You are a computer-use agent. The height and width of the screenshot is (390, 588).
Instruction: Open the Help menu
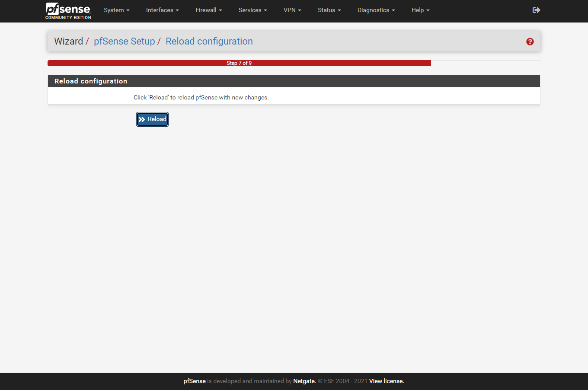[421, 10]
